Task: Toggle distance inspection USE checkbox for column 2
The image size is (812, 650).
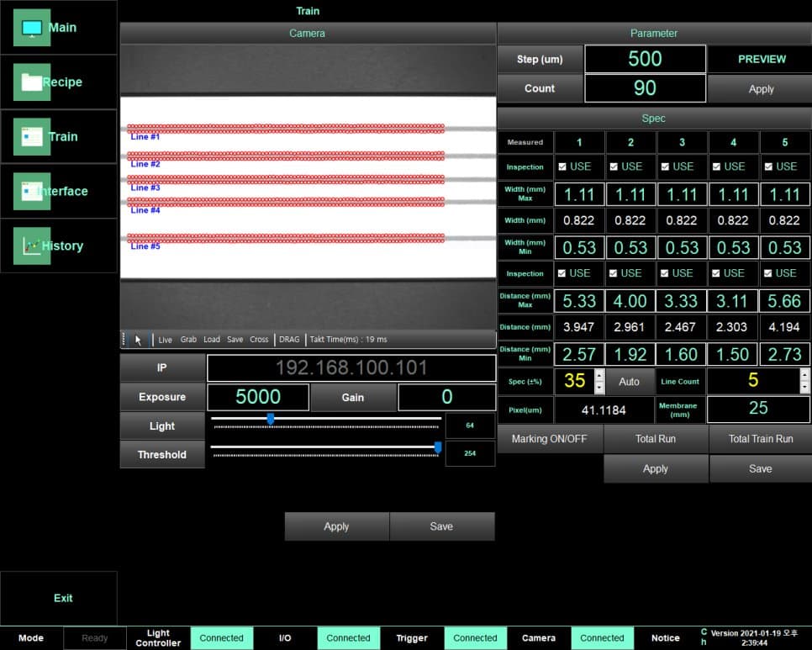Action: (613, 273)
